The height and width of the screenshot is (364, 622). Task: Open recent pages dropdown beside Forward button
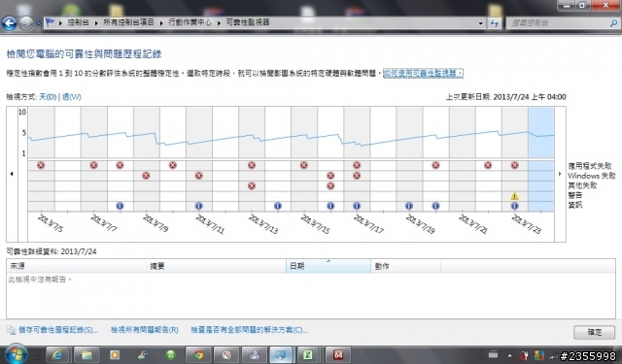38,23
